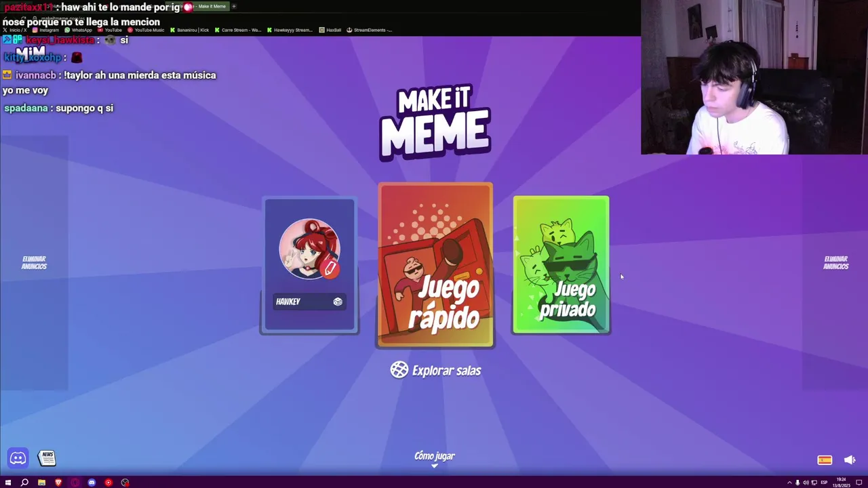Open the Hawkeyyy Stream bookmark
This screenshot has height=488, width=868.
click(x=290, y=30)
